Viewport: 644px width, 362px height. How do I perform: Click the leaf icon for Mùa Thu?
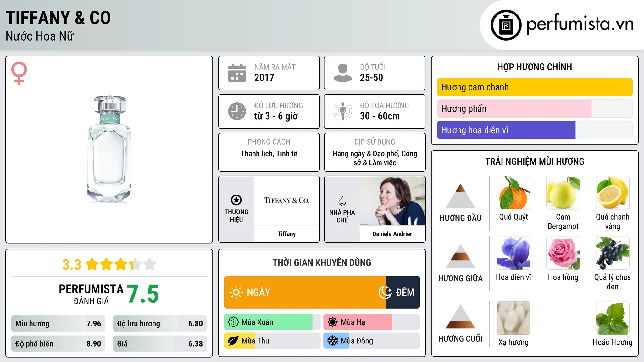click(233, 341)
